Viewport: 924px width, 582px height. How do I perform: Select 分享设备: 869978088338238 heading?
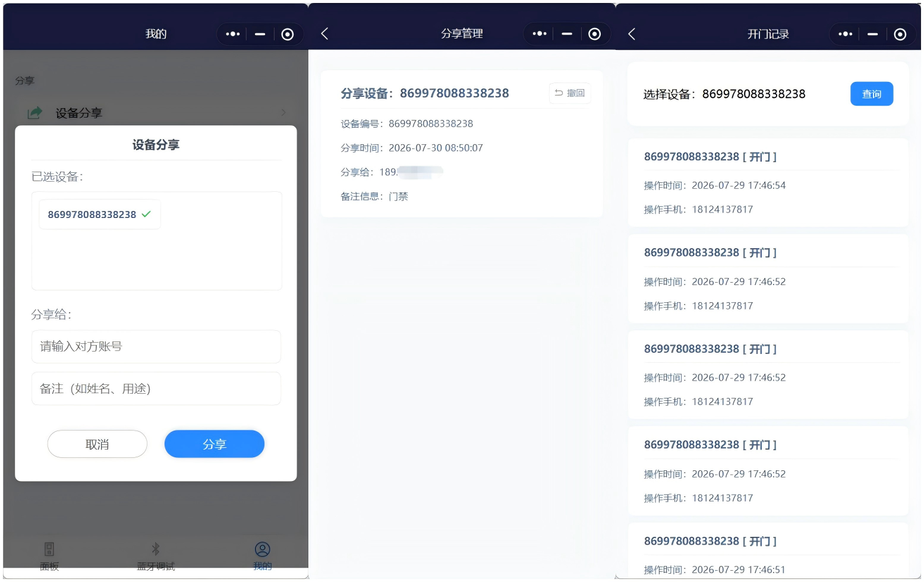(x=425, y=93)
